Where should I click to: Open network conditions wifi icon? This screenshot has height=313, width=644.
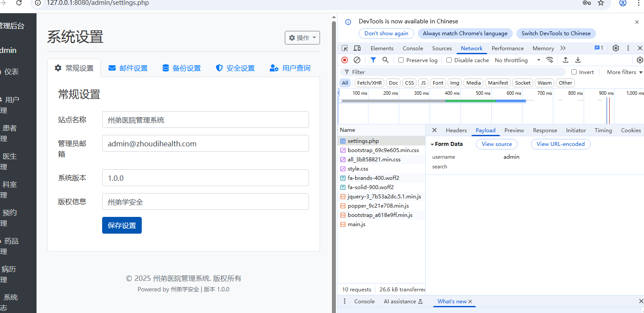(549, 60)
